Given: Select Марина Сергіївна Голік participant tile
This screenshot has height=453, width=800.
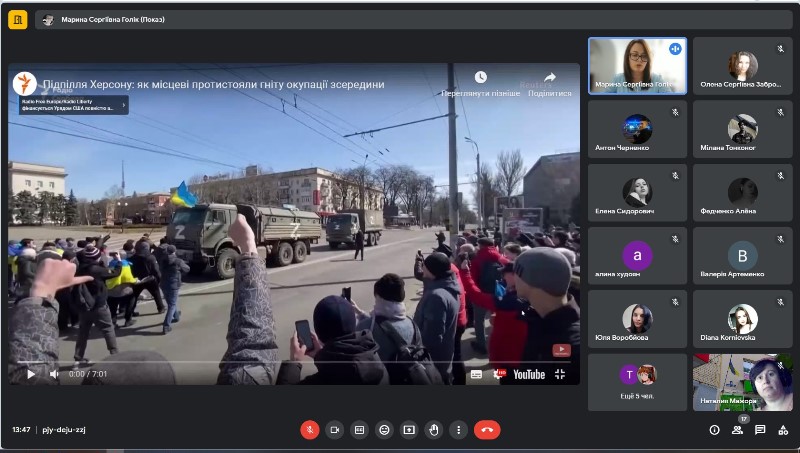Looking at the screenshot, I should coord(637,66).
